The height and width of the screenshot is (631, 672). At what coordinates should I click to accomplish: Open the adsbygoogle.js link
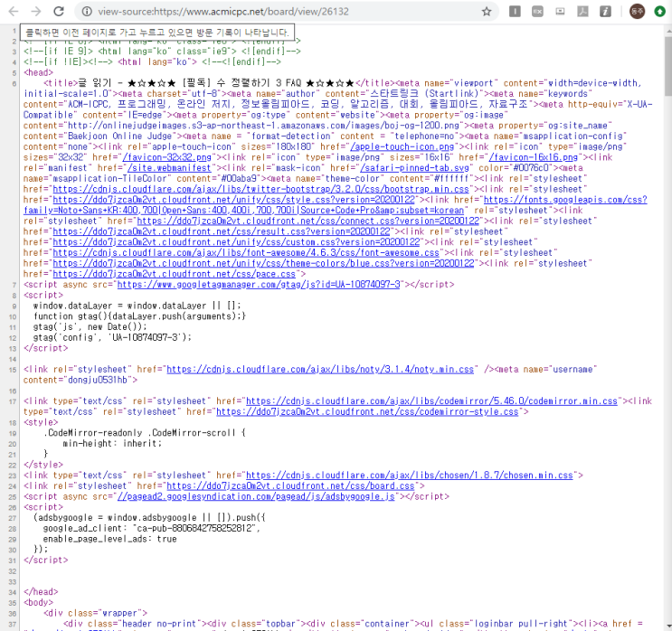pos(256,496)
